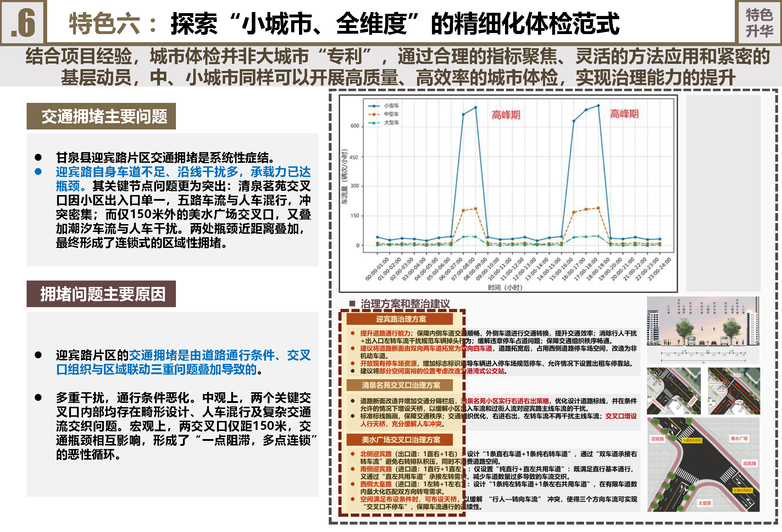Click the blue bullet beside 迎宾路自身车道不足
Image resolution: width=782 pixels, height=532 pixels.
click(38, 172)
